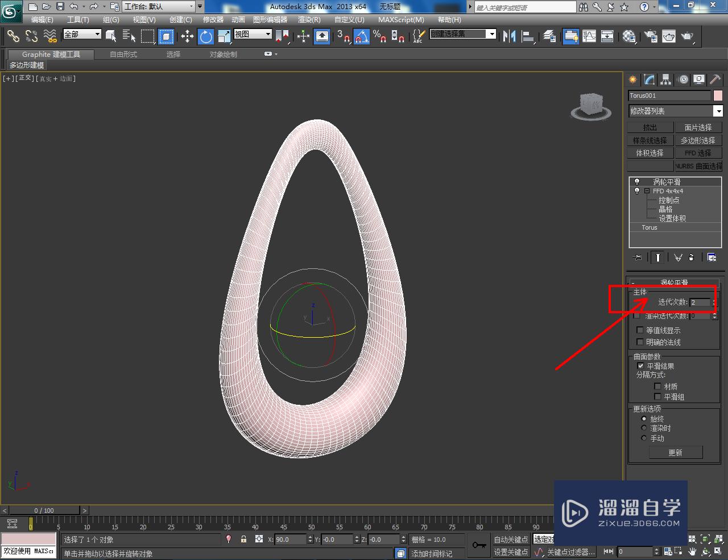This screenshot has width=728, height=560.
Task: Switch to the 自由形式 ribbon tab
Action: [x=123, y=55]
